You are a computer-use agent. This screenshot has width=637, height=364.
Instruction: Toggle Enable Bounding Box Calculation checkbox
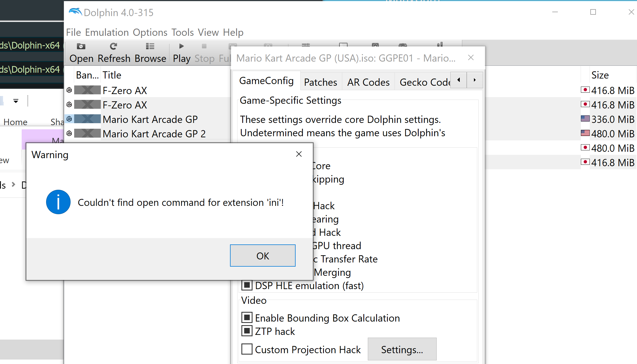click(x=247, y=318)
